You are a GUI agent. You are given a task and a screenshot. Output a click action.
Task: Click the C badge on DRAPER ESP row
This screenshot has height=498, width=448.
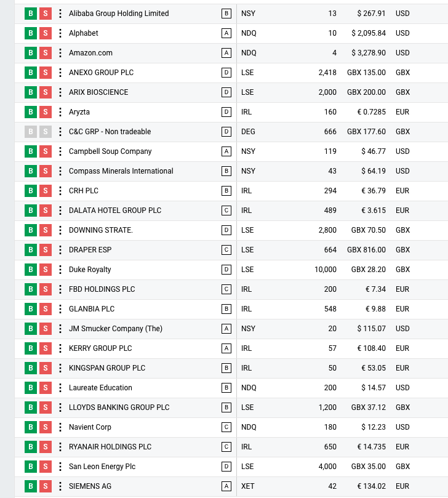[226, 250]
